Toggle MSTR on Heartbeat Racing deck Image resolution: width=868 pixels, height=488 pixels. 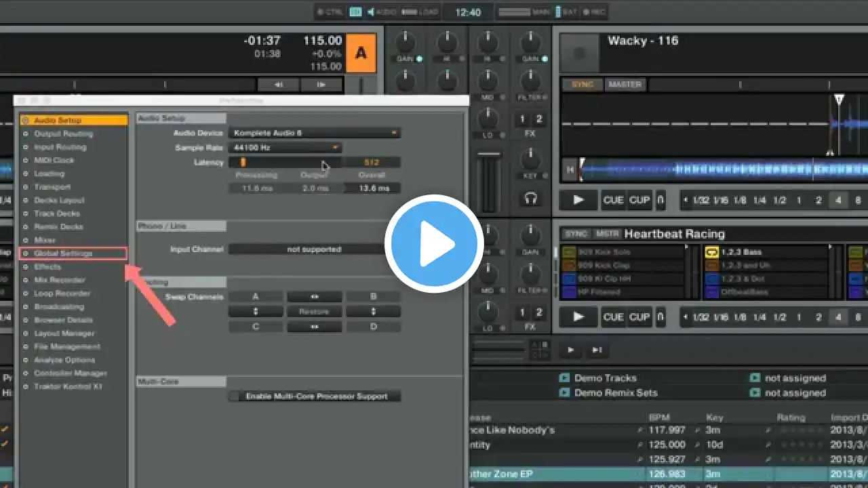coord(607,234)
